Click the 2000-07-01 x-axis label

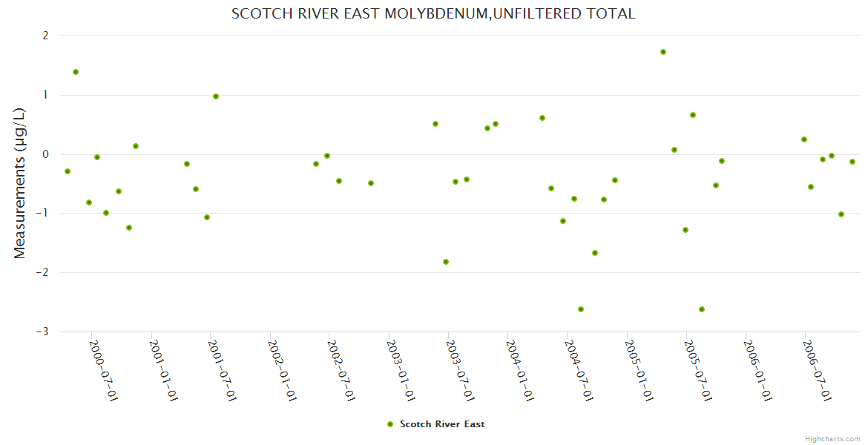coord(104,370)
